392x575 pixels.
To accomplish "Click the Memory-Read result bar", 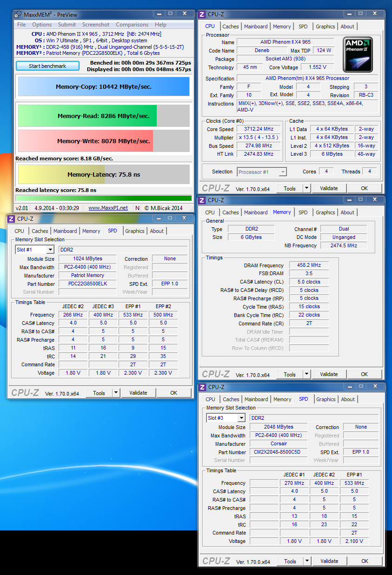I will pyautogui.click(x=104, y=116).
